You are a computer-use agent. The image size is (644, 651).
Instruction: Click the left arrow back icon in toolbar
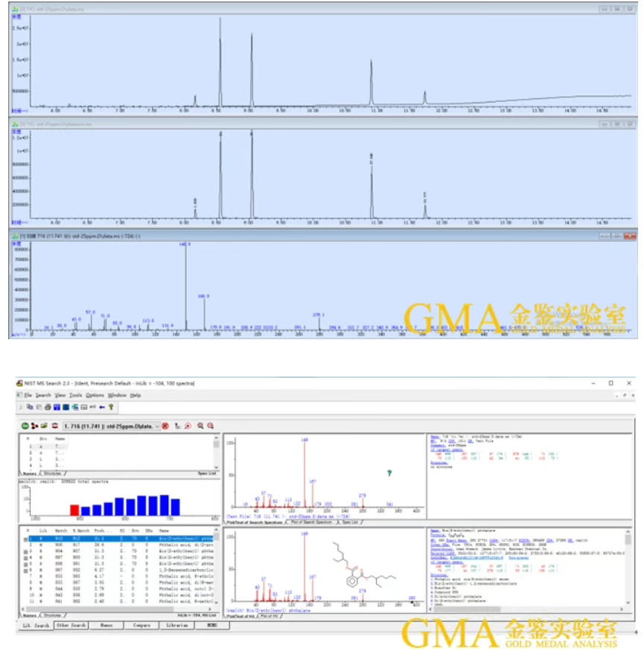pyautogui.click(x=101, y=407)
